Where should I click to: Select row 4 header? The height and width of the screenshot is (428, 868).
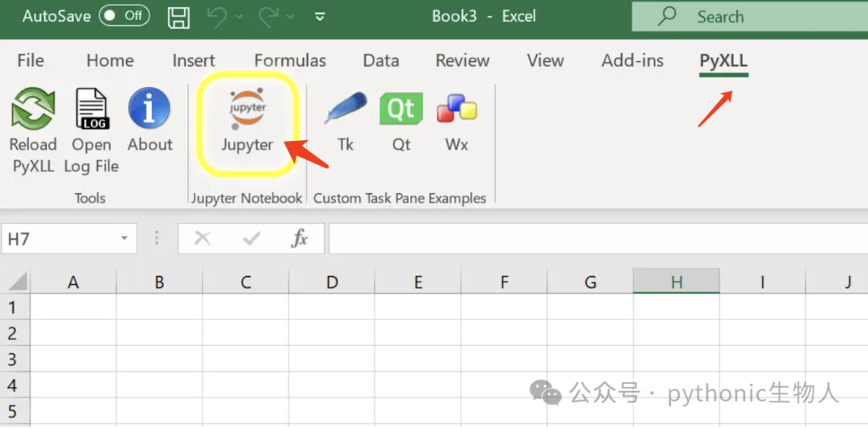point(15,385)
